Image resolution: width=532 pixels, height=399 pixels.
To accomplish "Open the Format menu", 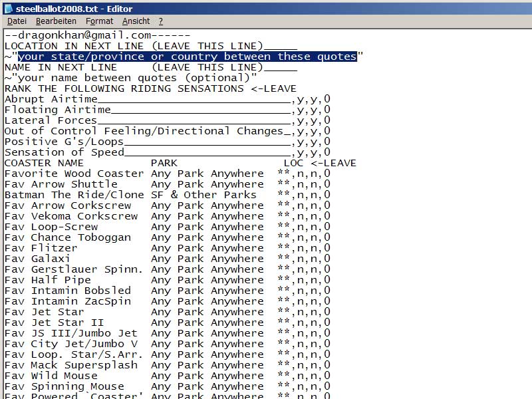I will coord(99,21).
